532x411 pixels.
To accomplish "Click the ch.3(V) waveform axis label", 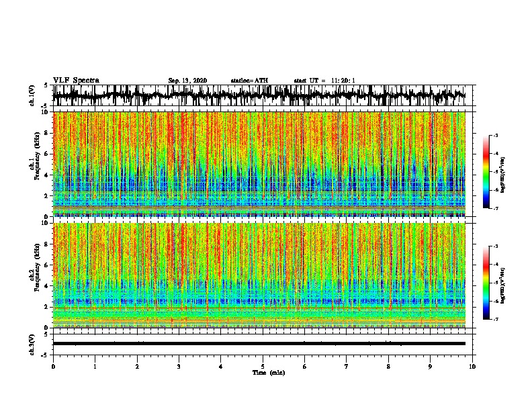I will point(32,345).
